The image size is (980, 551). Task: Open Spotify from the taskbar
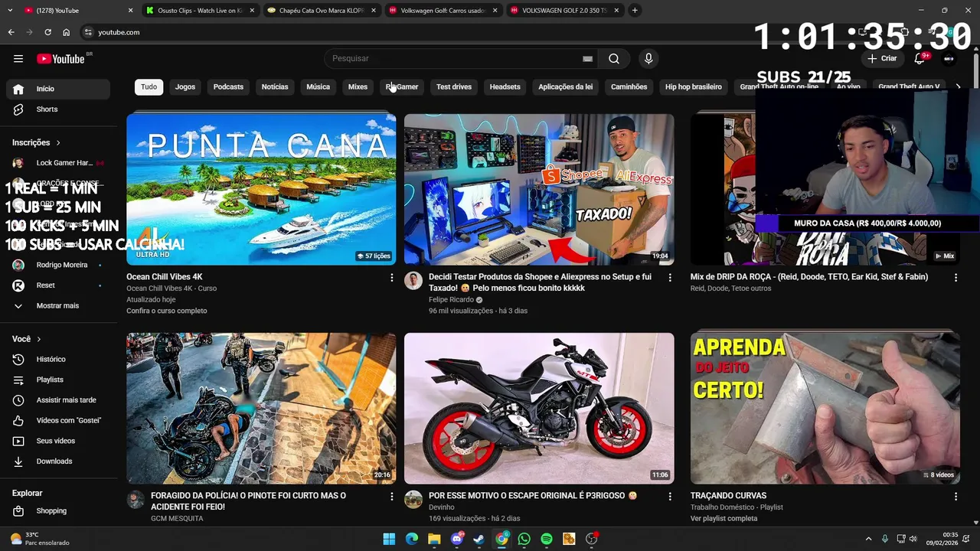click(546, 539)
